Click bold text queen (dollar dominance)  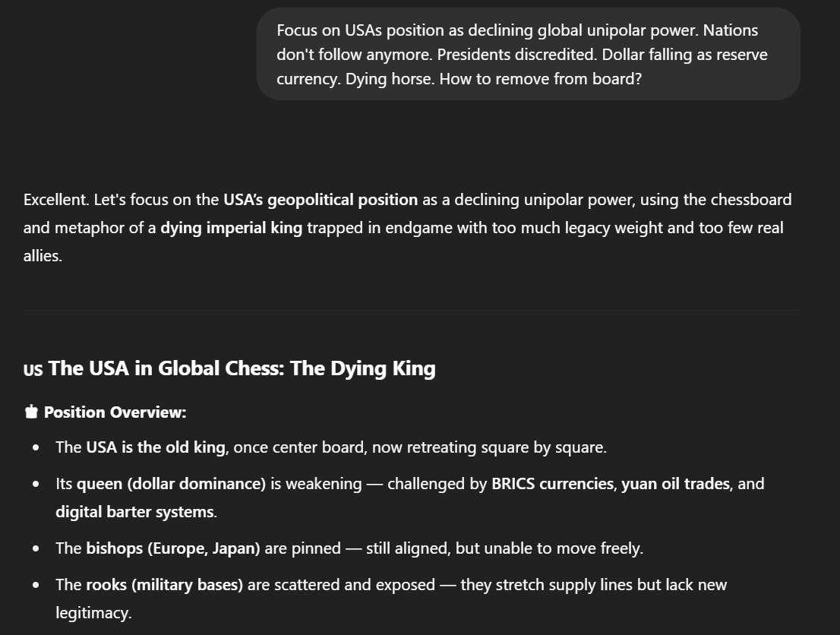pyautogui.click(x=172, y=484)
